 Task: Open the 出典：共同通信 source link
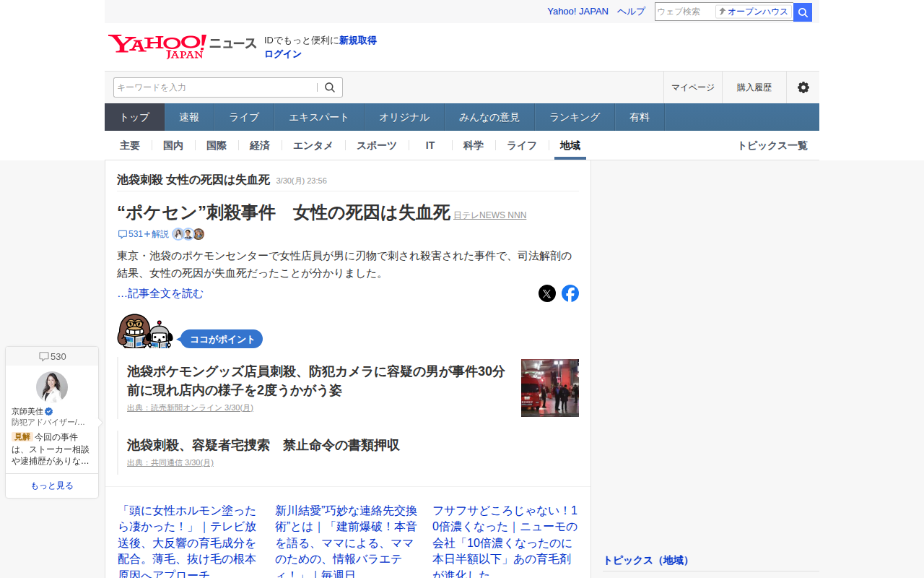[170, 462]
